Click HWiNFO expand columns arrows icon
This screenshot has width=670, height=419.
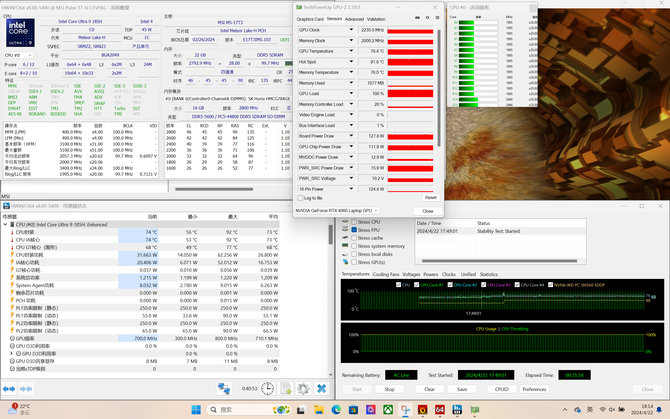[9, 389]
